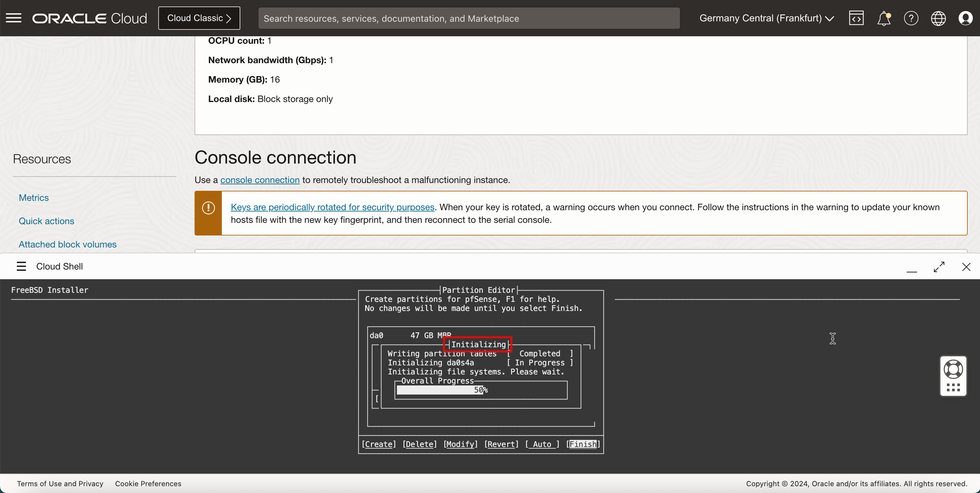Click the life buoy support icon
This screenshot has width=980, height=493.
pyautogui.click(x=953, y=369)
